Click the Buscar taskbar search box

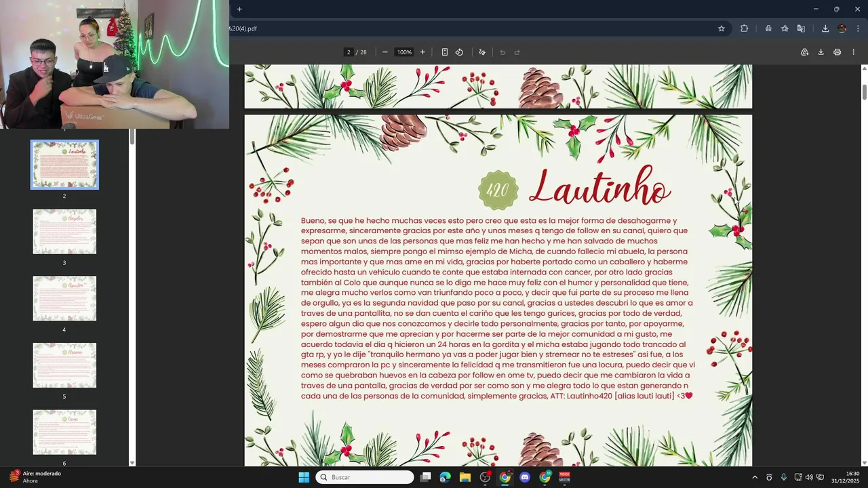366,477
